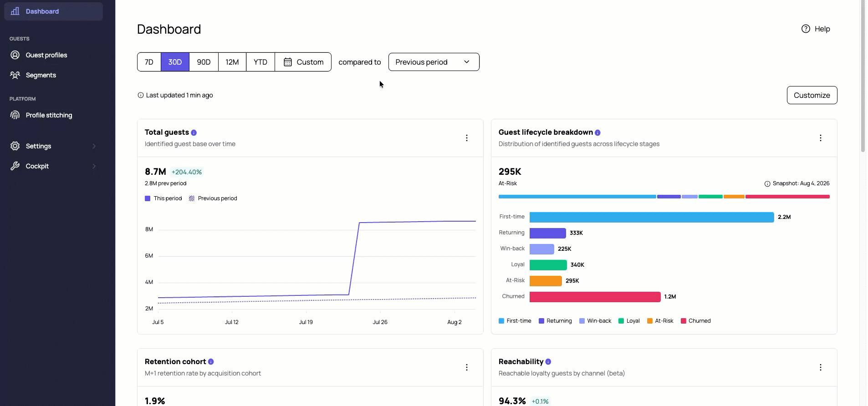868x406 pixels.
Task: Select the 90D time range tab
Action: click(x=204, y=62)
